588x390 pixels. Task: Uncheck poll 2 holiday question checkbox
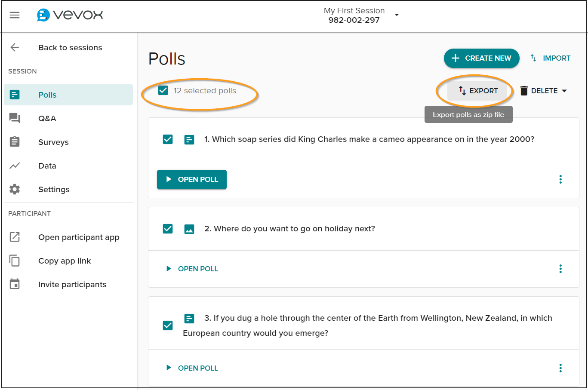pyautogui.click(x=168, y=229)
